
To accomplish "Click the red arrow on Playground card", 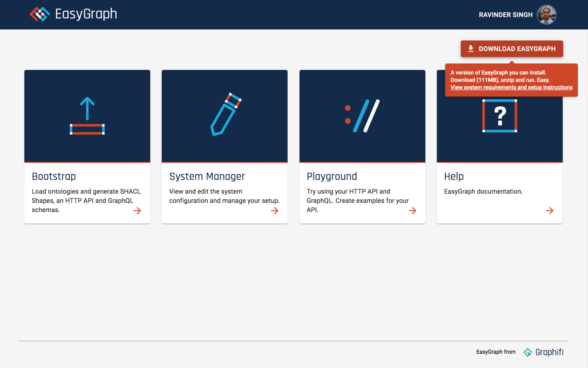I will 412,211.
